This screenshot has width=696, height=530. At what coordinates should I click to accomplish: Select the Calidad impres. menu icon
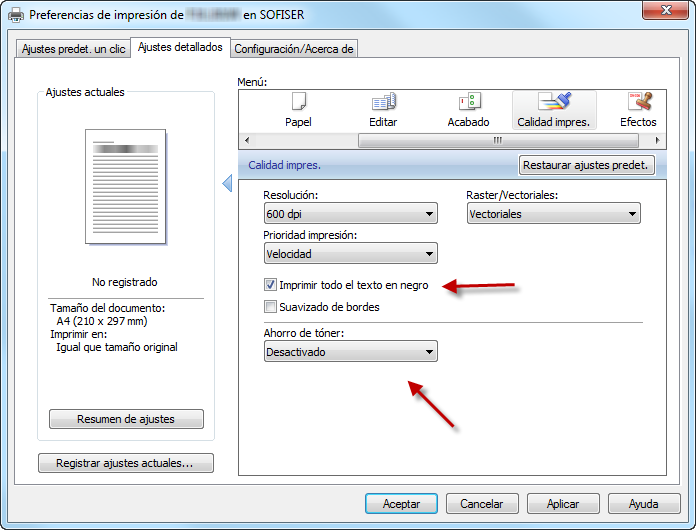[x=553, y=102]
